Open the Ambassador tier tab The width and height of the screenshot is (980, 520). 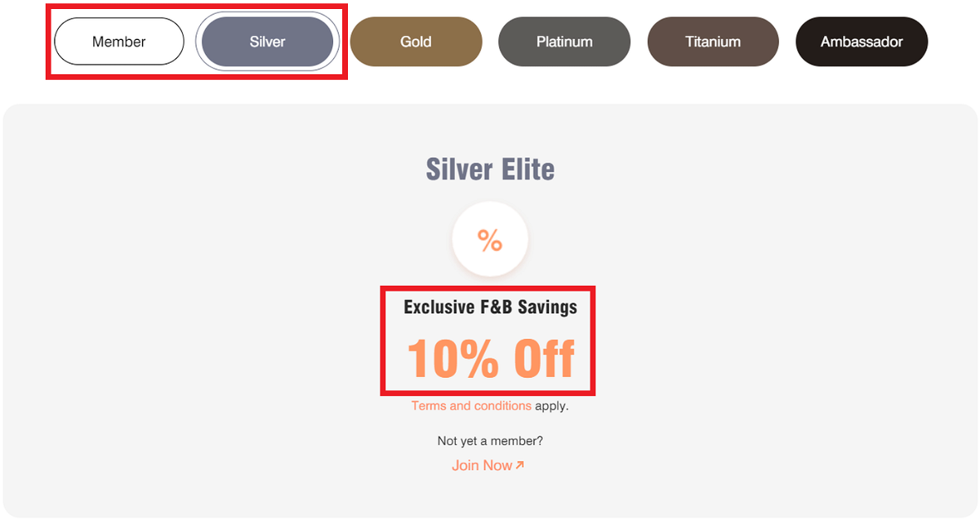[x=862, y=42]
